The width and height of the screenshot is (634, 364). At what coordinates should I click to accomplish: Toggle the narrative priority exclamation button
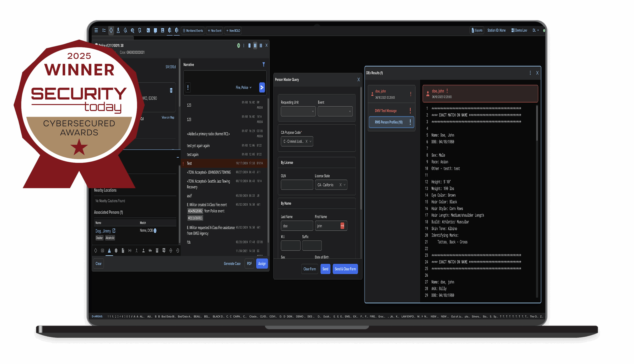click(188, 88)
